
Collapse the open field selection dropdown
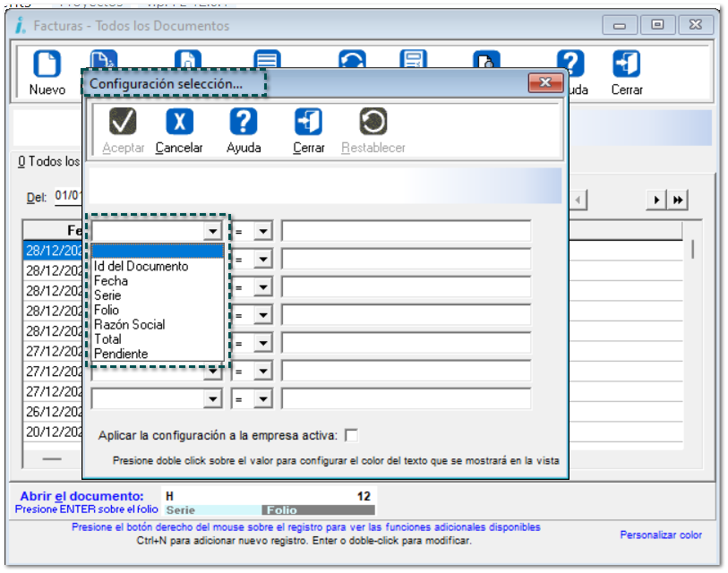tap(212, 231)
